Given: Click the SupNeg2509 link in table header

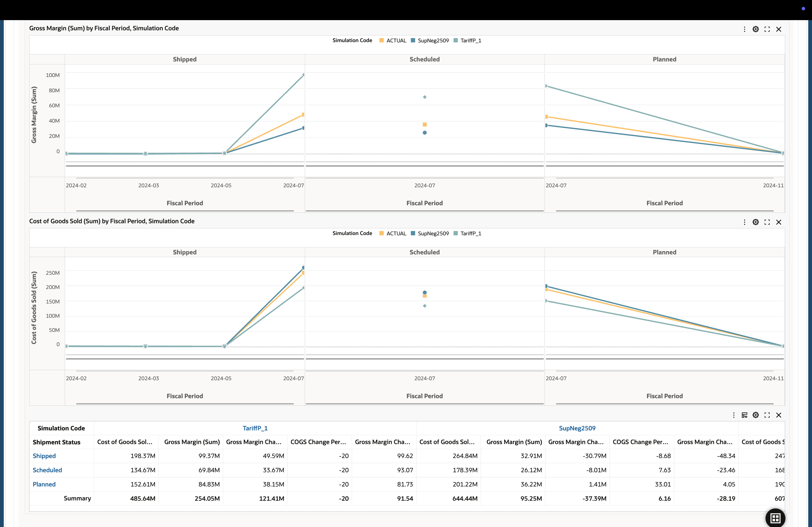Looking at the screenshot, I should (x=577, y=428).
